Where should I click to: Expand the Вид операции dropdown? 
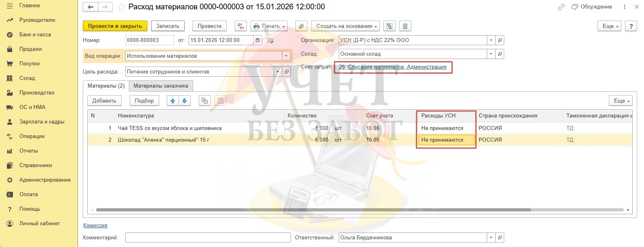pos(286,56)
